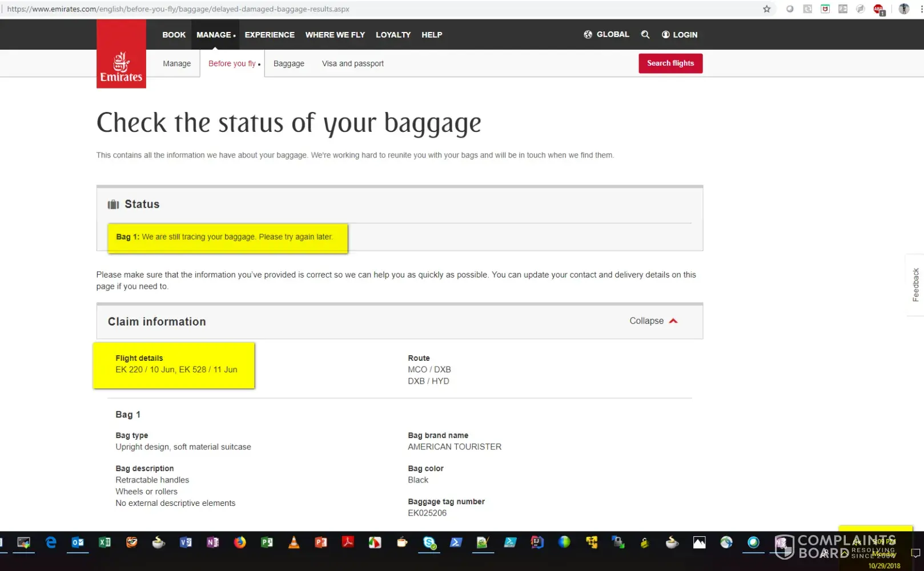Open Microsoft Edge from the taskbar
The width and height of the screenshot is (924, 571).
coord(51,542)
